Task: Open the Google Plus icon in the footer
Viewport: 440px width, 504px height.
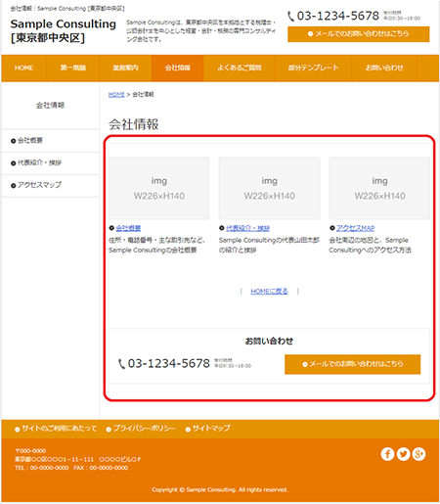Action: point(418,454)
